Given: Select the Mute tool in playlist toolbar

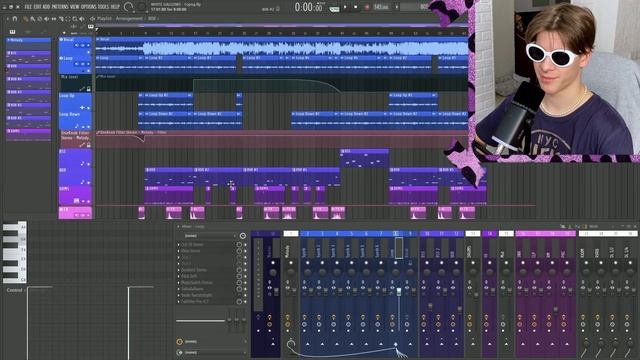Looking at the screenshot, I should point(47,19).
